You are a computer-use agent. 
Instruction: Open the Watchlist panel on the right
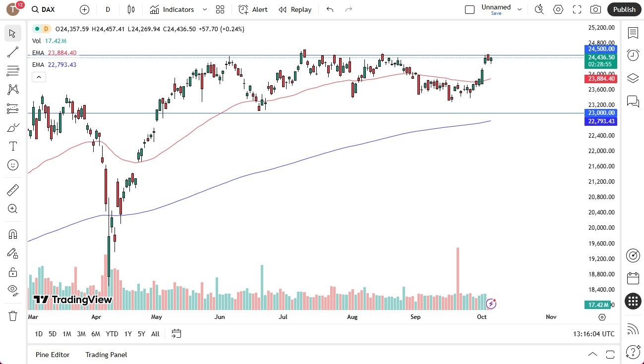633,33
